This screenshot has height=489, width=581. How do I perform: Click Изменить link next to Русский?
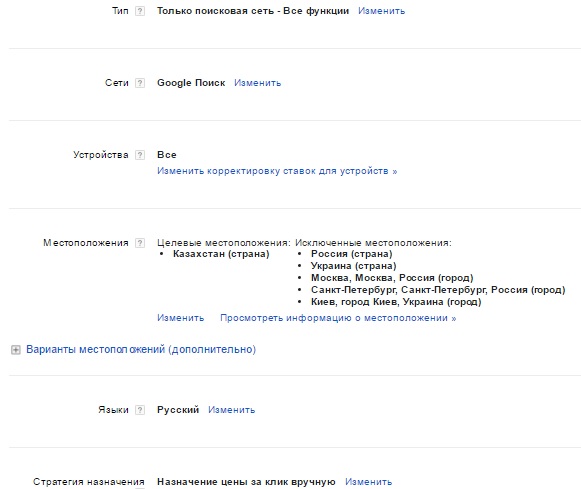click(232, 410)
